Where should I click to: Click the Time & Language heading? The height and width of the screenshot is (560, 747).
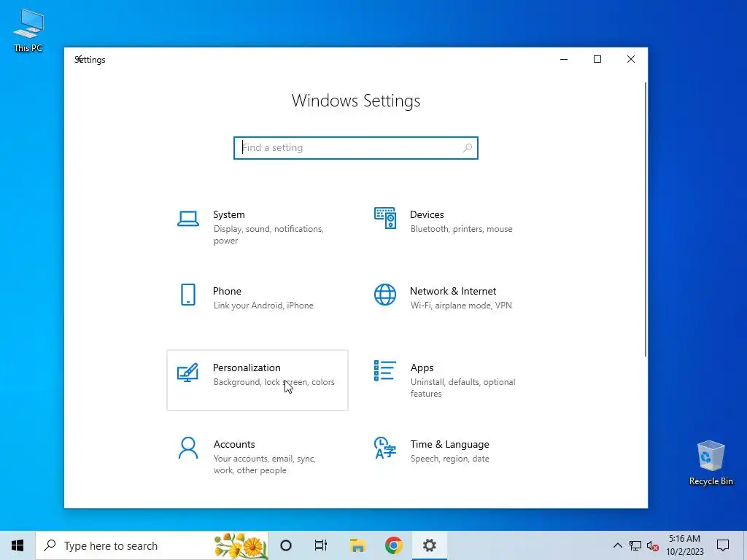tap(449, 445)
